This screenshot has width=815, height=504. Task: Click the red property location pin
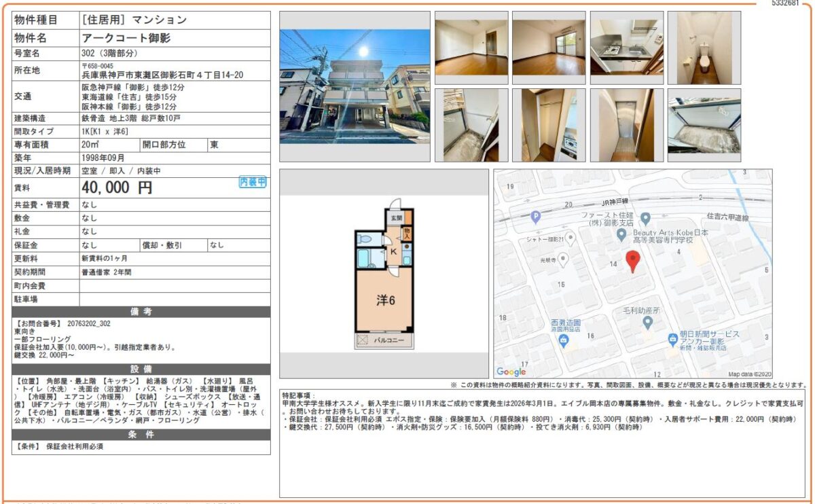(x=632, y=261)
